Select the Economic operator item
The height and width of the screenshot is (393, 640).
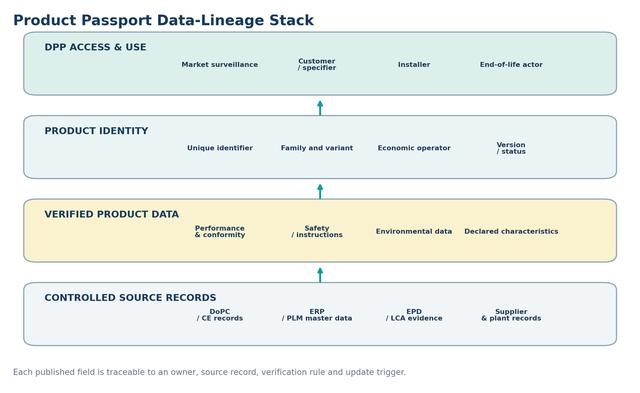click(x=414, y=148)
